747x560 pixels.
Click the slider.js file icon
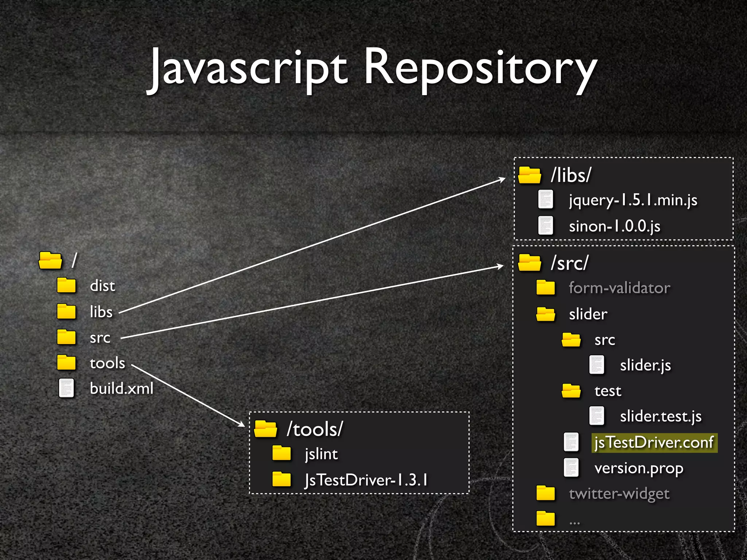pyautogui.click(x=597, y=365)
